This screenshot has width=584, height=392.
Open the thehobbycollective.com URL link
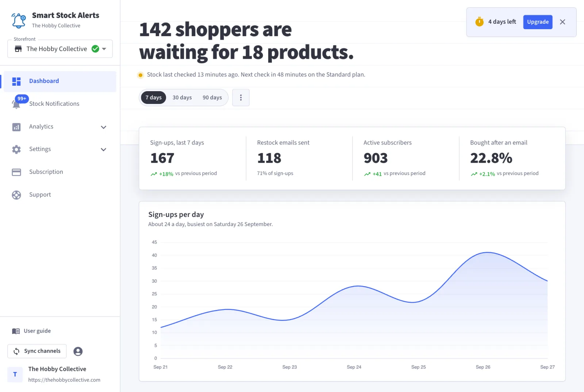64,380
